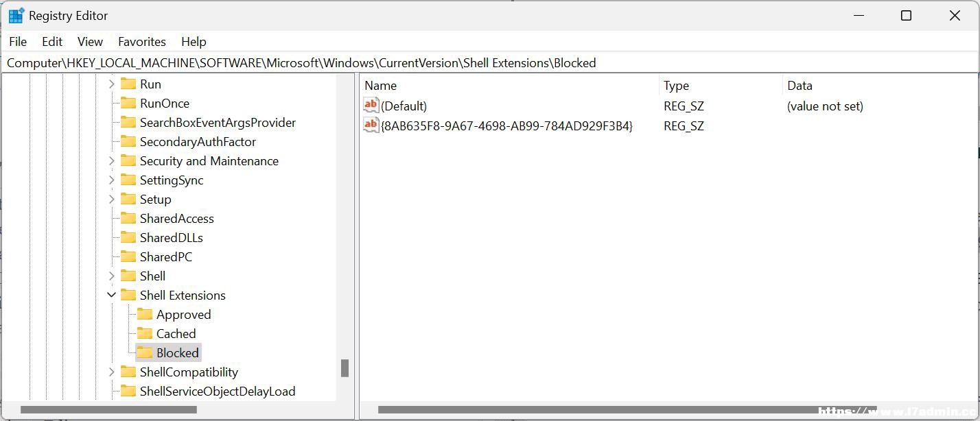Open the View menu
This screenshot has width=980, height=421.
(x=90, y=42)
